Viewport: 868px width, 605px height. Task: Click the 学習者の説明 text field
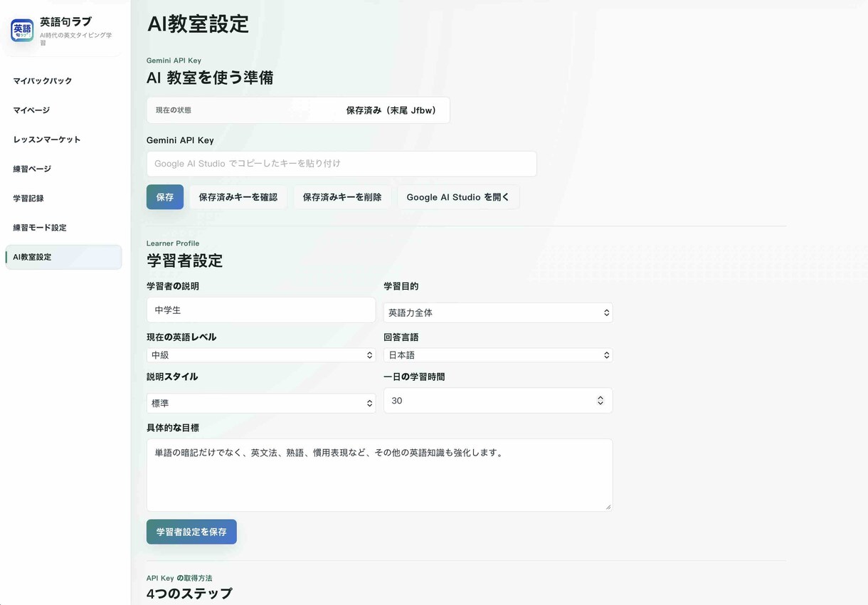[x=261, y=310]
